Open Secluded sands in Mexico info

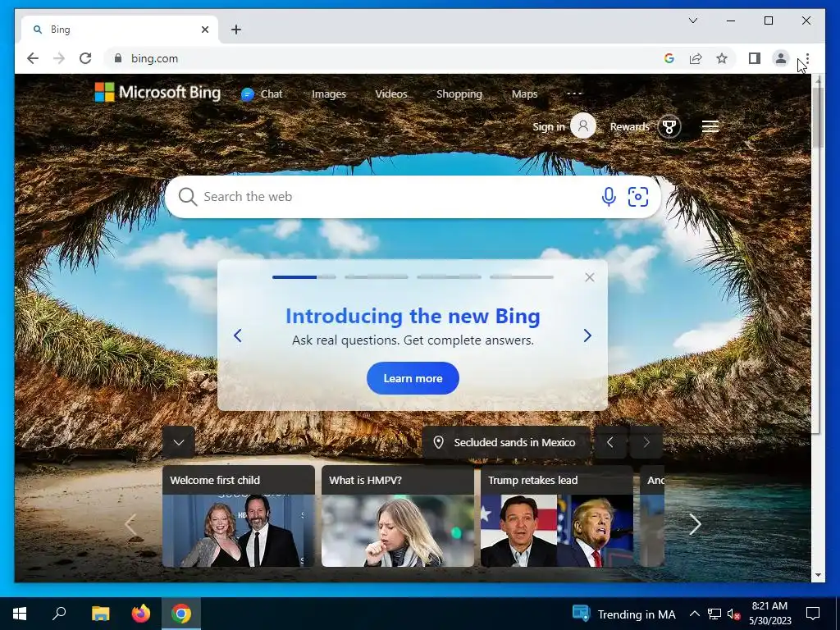click(505, 442)
